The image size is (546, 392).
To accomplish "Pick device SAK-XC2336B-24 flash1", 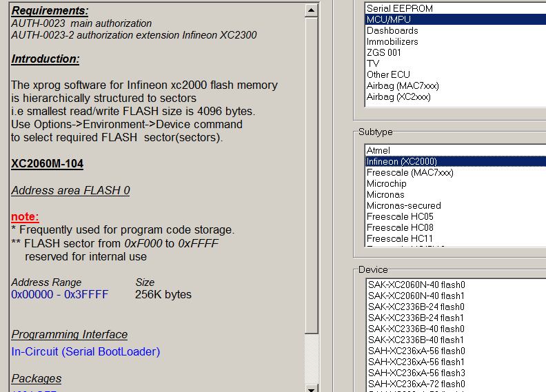I will tap(456, 318).
